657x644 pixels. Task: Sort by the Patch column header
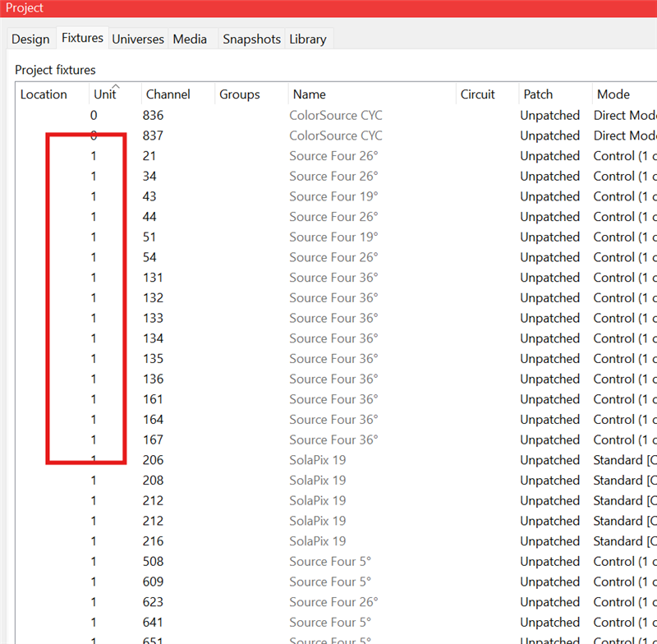[538, 94]
